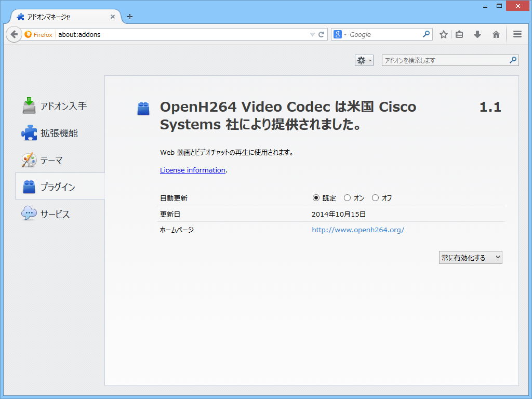Viewport: 532px width, 399px height.
Task: Open the License information link
Action: [192, 170]
